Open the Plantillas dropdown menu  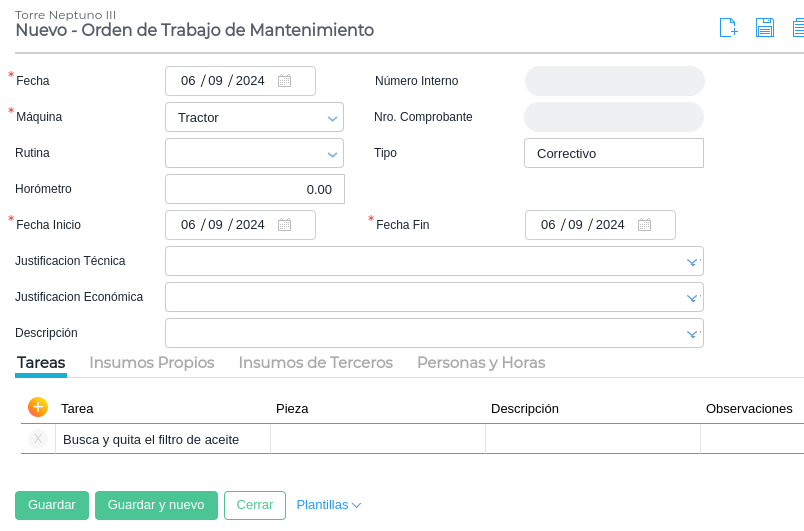tap(329, 505)
